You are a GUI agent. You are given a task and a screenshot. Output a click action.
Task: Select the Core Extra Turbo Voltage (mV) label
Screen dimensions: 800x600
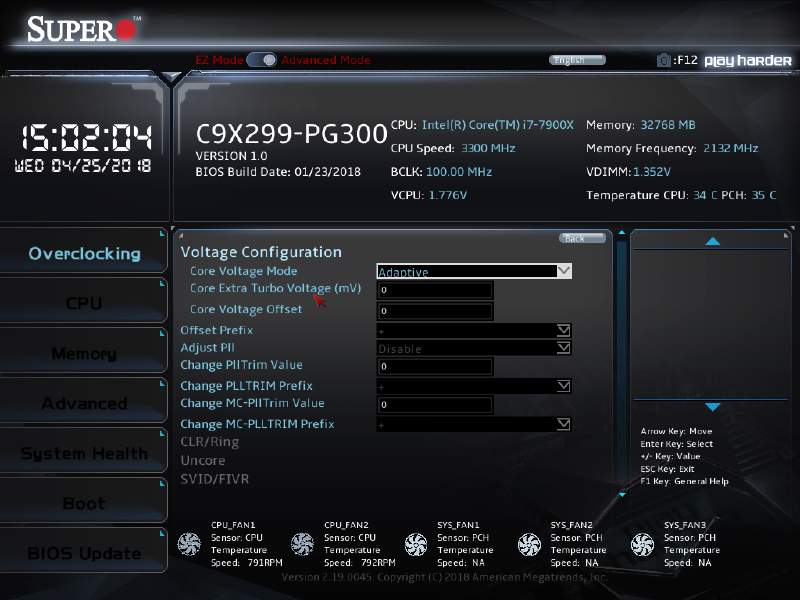pyautogui.click(x=276, y=288)
